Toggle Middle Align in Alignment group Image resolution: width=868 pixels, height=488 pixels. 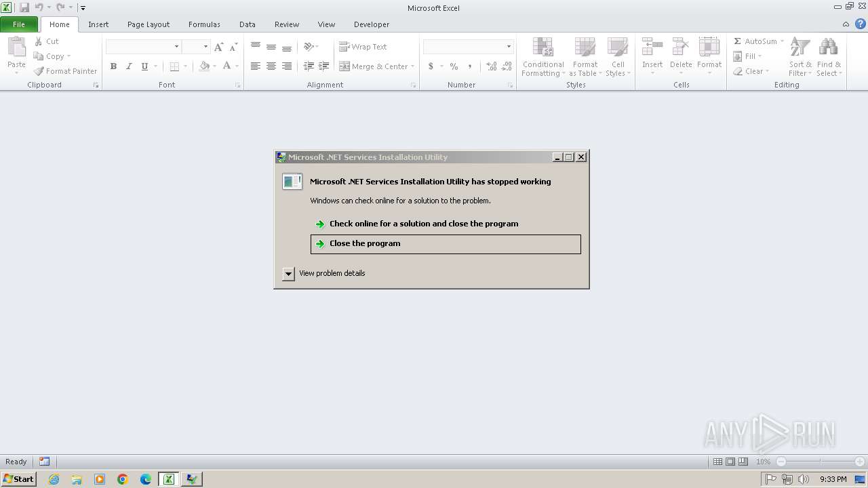271,47
